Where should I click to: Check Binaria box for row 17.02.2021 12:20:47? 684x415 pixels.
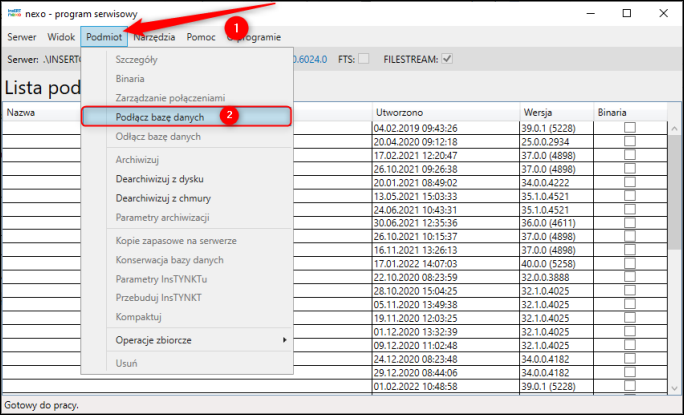tap(629, 154)
